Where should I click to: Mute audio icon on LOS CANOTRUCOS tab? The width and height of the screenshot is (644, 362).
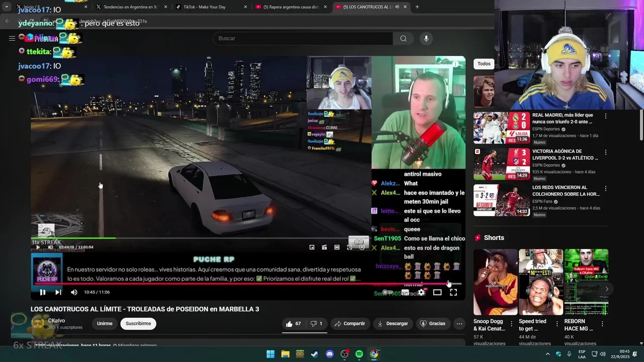point(397,7)
